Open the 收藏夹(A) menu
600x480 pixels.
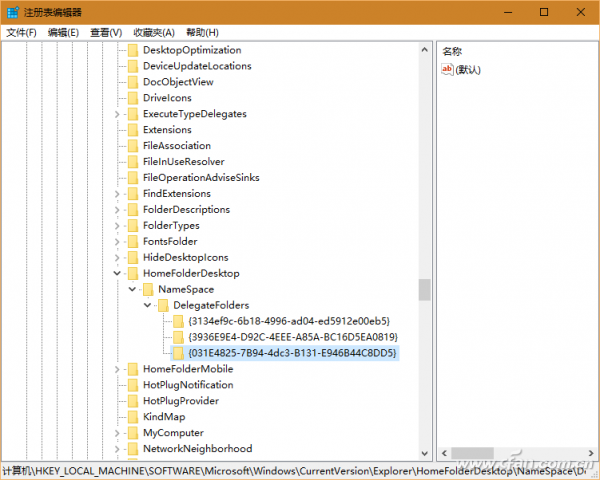tap(154, 33)
